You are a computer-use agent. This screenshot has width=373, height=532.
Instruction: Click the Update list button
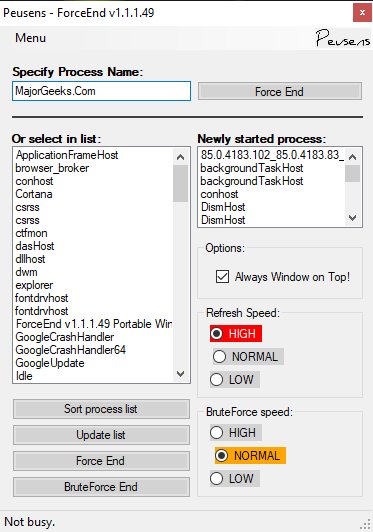(101, 435)
